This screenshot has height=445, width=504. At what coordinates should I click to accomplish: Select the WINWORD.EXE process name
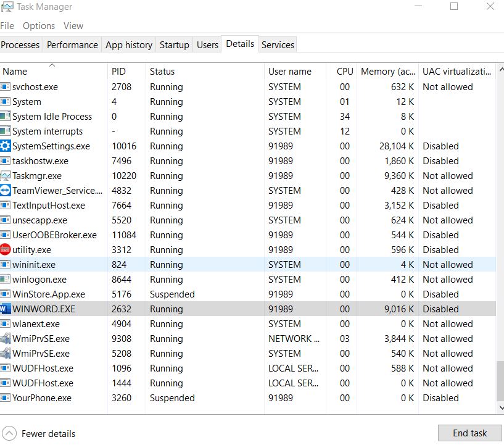click(x=44, y=309)
